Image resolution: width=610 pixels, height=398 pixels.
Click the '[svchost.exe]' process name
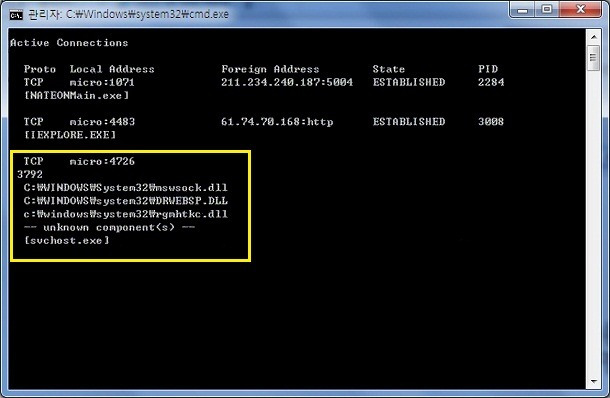(x=67, y=240)
